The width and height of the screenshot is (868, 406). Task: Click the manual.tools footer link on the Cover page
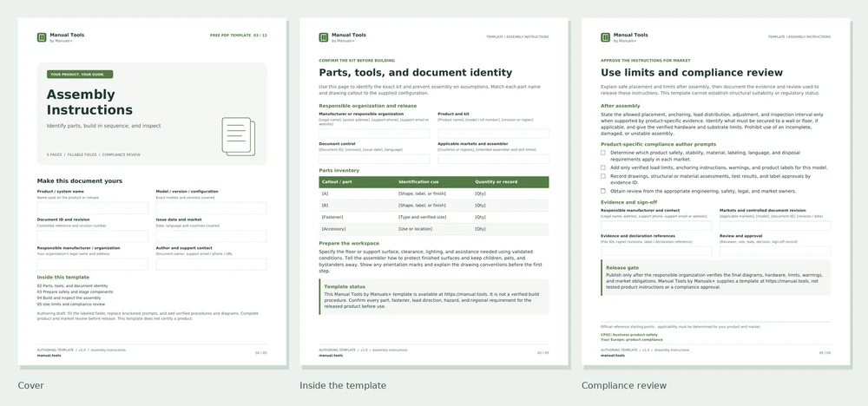pos(49,356)
